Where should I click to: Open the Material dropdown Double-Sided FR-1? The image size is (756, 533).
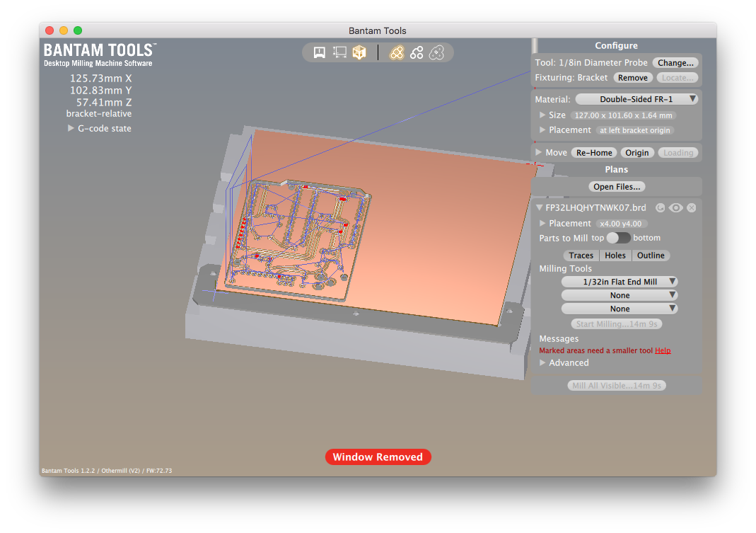(x=636, y=99)
